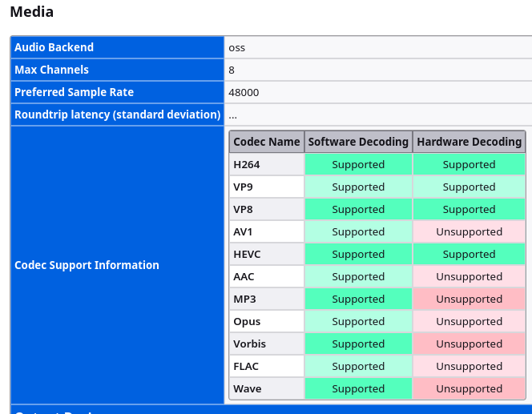This screenshot has height=414, width=532.
Task: Click MP3 hardware decoding Unsupported cell
Action: coord(469,299)
